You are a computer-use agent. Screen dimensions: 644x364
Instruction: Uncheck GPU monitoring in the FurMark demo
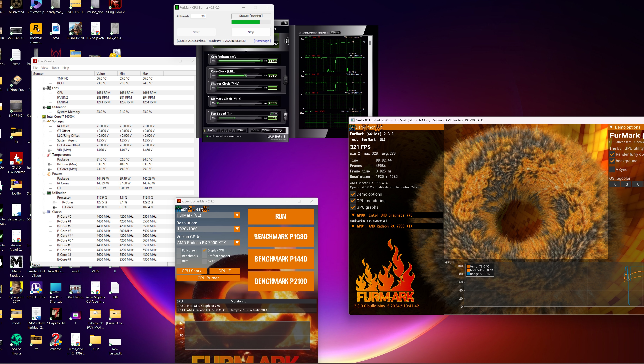tap(353, 201)
